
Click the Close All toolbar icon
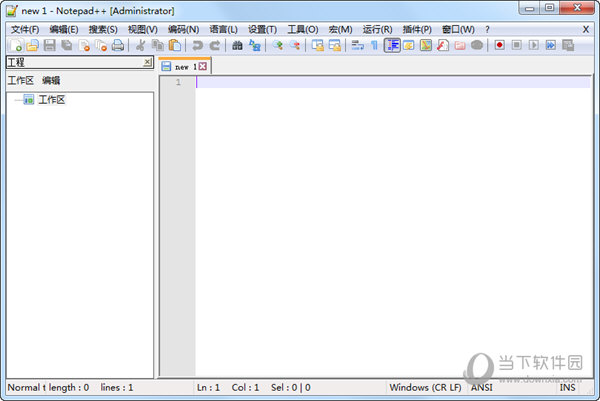(x=101, y=46)
